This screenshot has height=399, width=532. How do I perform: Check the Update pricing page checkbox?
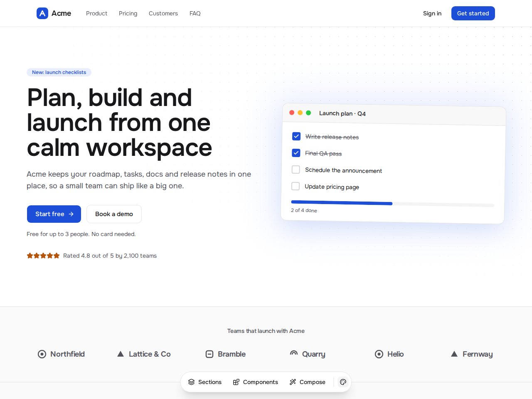coord(296,186)
